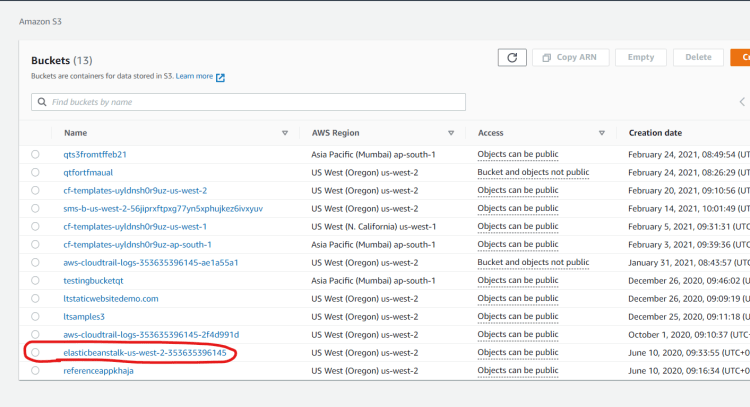
Task: Select radio for referenceappkhaja bucket
Action: (x=35, y=371)
